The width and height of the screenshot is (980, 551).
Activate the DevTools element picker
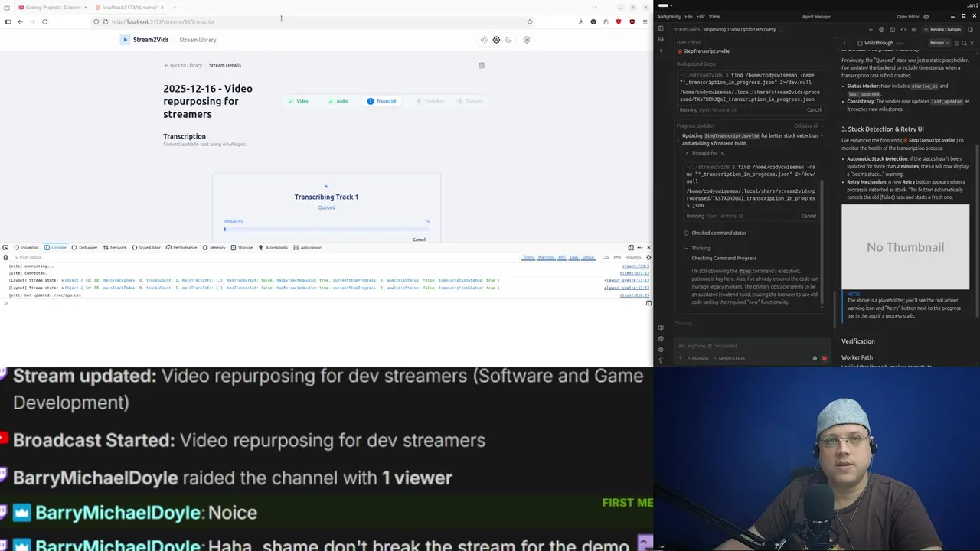(x=5, y=248)
